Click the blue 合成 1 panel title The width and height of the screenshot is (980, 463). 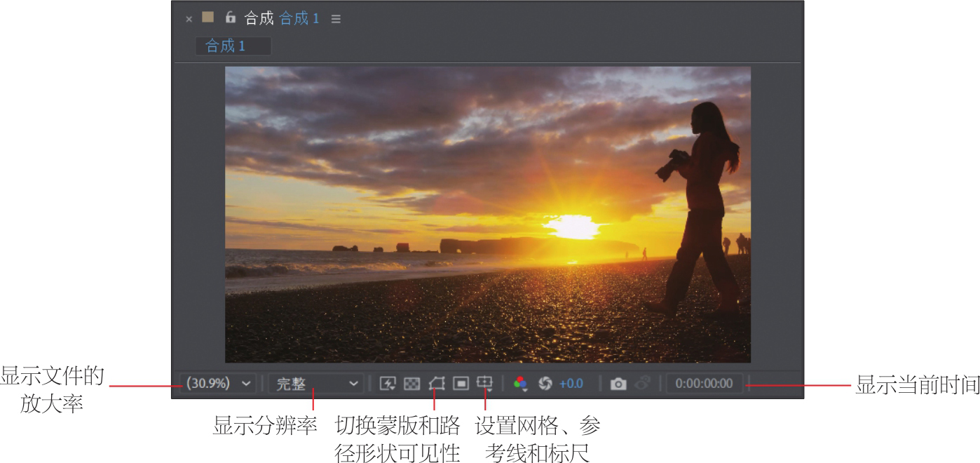click(299, 18)
